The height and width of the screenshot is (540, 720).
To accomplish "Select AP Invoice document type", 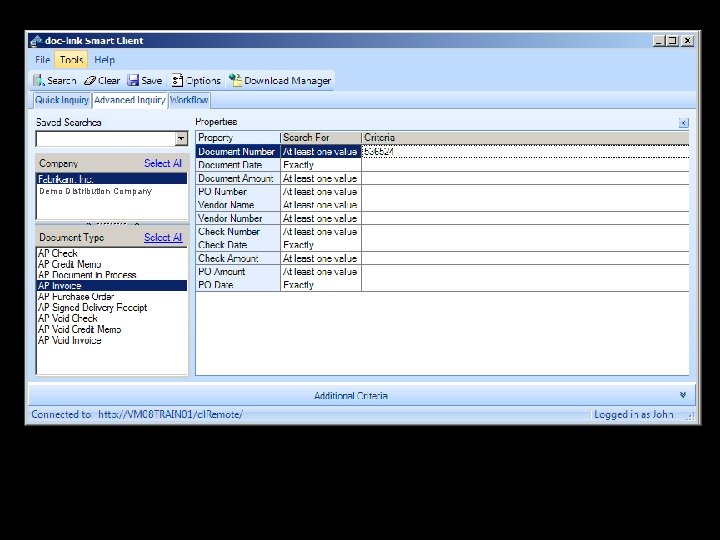I will (x=112, y=286).
